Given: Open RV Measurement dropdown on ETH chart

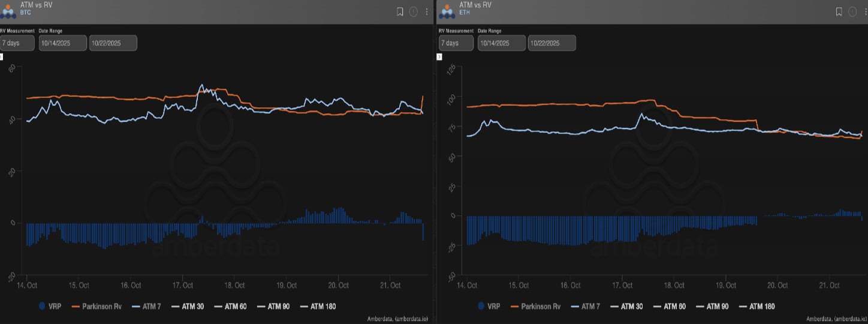Looking at the screenshot, I should pos(456,43).
